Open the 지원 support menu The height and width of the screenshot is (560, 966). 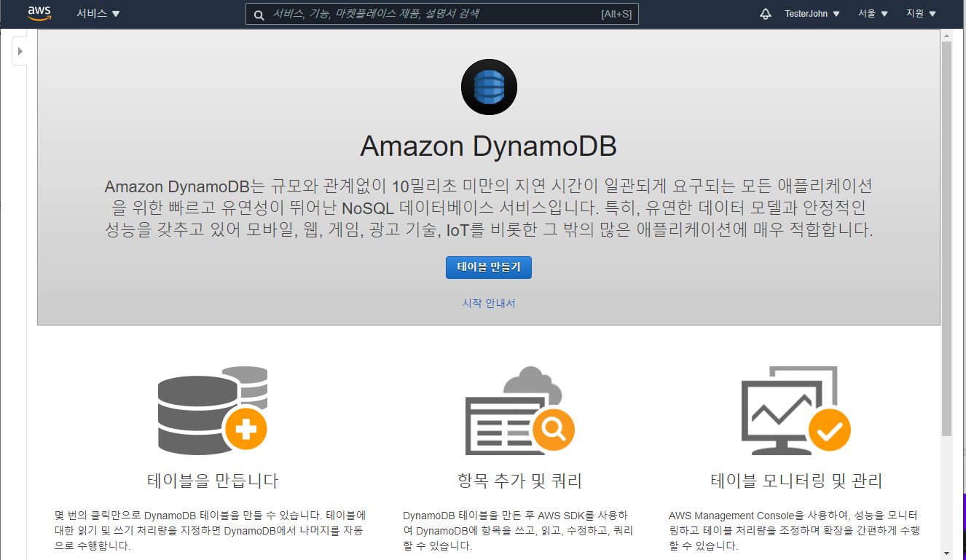pyautogui.click(x=921, y=13)
